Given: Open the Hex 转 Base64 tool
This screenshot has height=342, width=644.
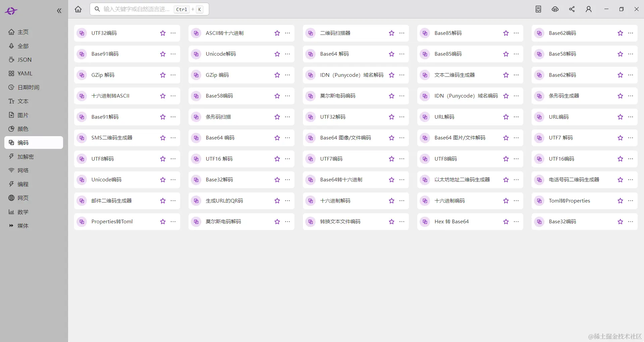Looking at the screenshot, I should (452, 222).
